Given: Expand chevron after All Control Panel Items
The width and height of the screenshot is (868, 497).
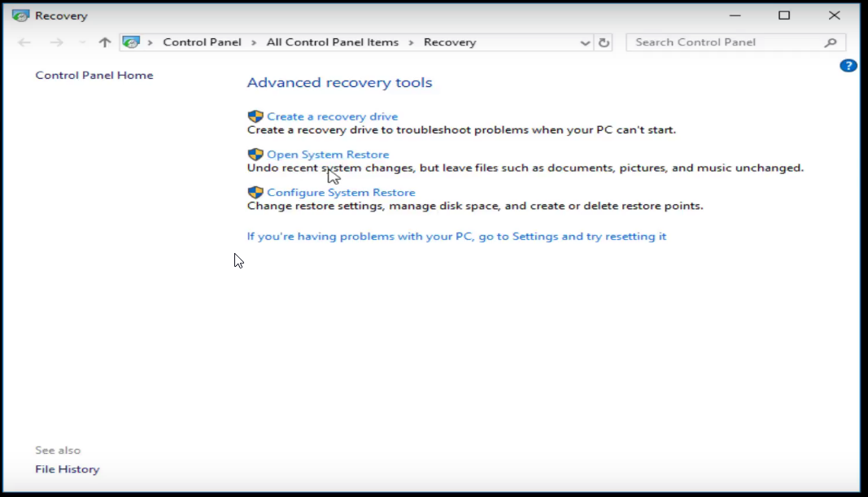Looking at the screenshot, I should [411, 42].
